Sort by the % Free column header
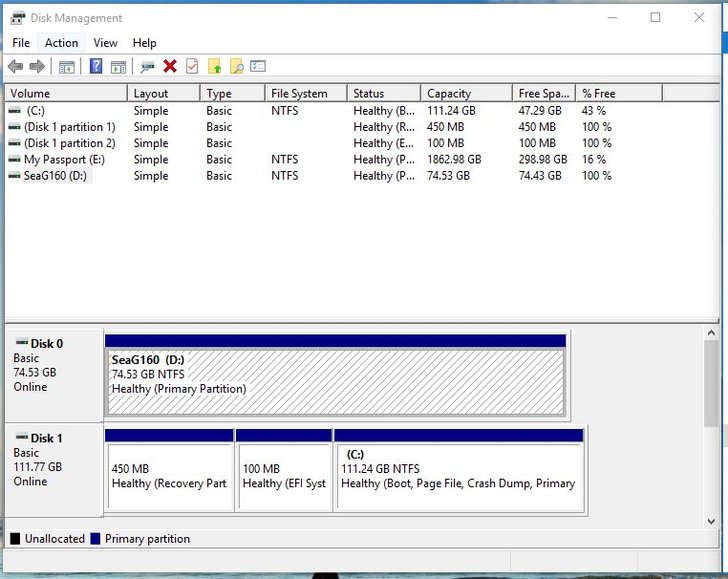 coord(618,93)
